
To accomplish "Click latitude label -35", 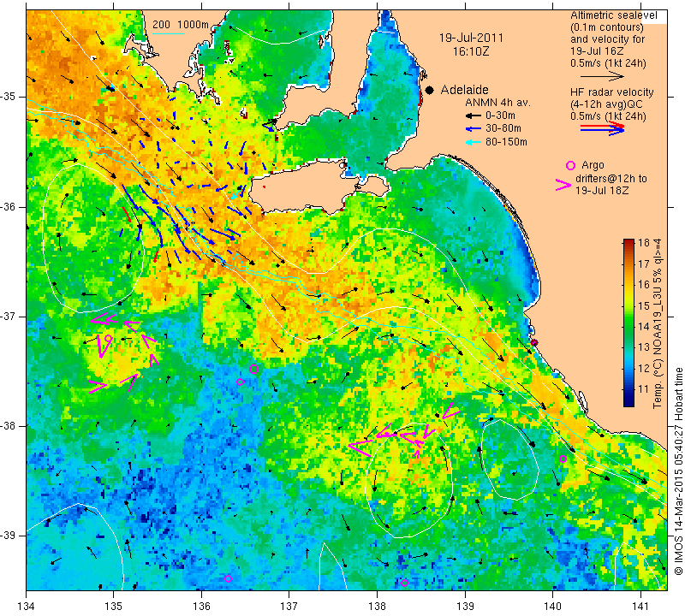I will pos(9,97).
